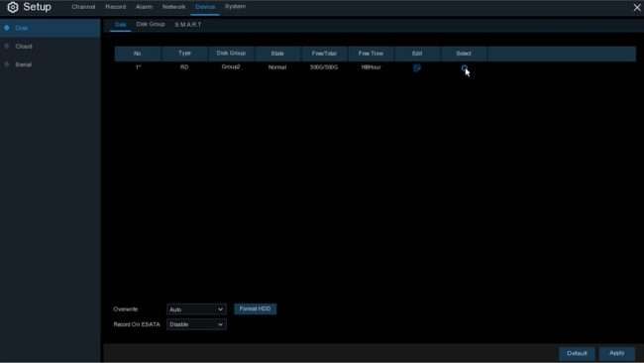
Task: Open the Alarm tab
Action: click(x=145, y=7)
